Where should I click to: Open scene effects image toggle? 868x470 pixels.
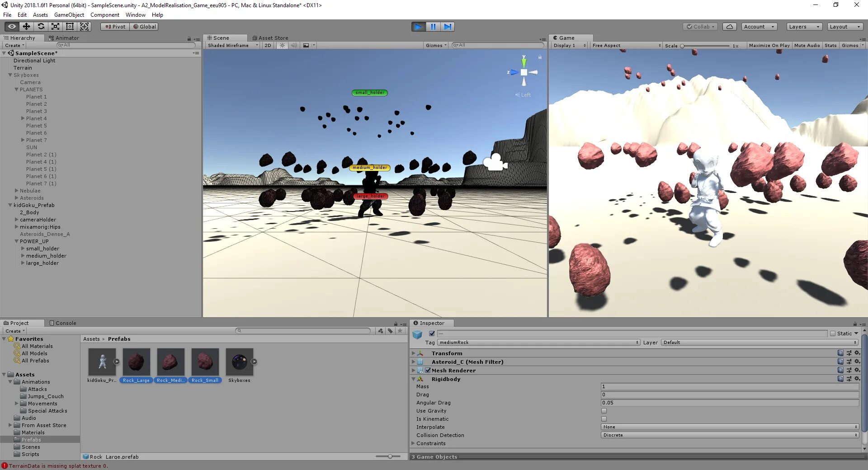click(x=306, y=45)
